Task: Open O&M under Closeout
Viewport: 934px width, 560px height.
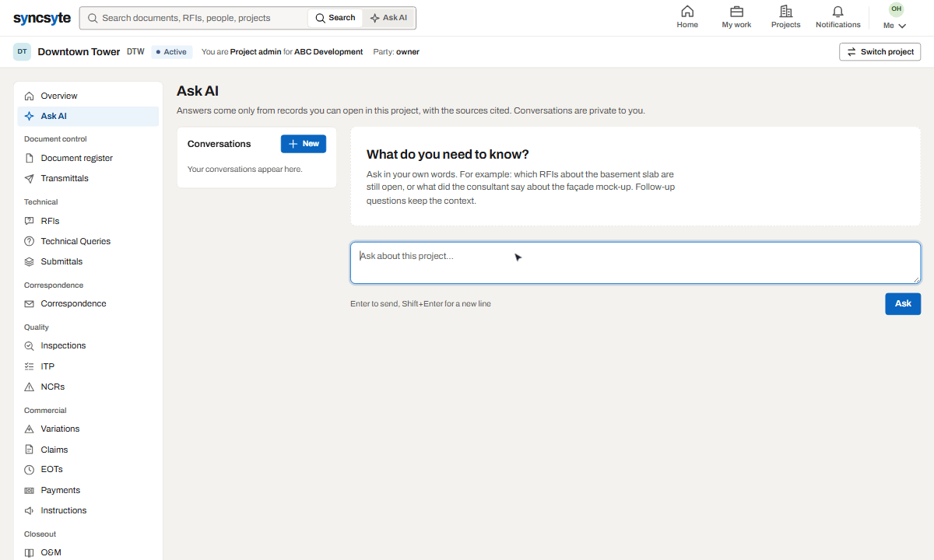Action: point(88,552)
